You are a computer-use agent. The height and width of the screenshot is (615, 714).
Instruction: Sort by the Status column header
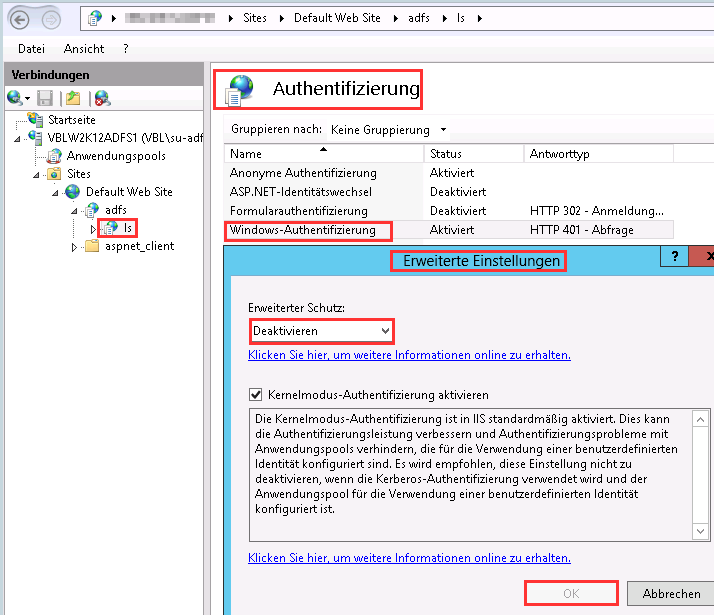[446, 154]
